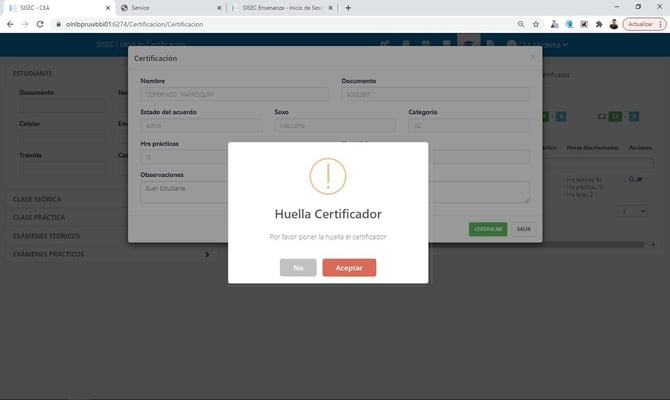The height and width of the screenshot is (400, 670).
Task: Click the Actualizar Chrome update button
Action: click(641, 23)
